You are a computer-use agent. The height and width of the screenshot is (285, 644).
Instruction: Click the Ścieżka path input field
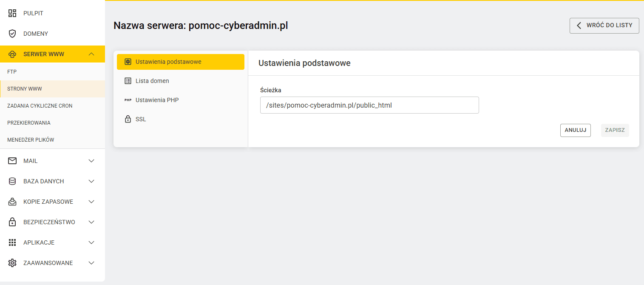[369, 105]
